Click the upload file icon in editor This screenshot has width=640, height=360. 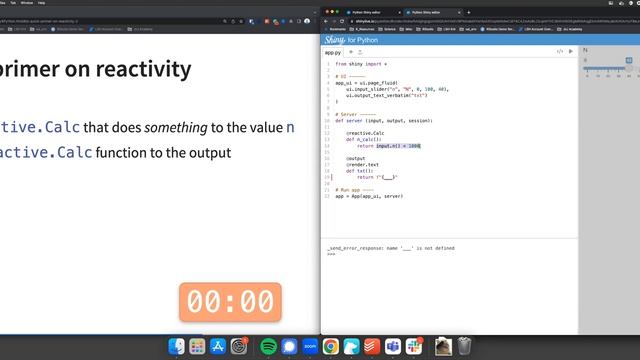coord(360,52)
